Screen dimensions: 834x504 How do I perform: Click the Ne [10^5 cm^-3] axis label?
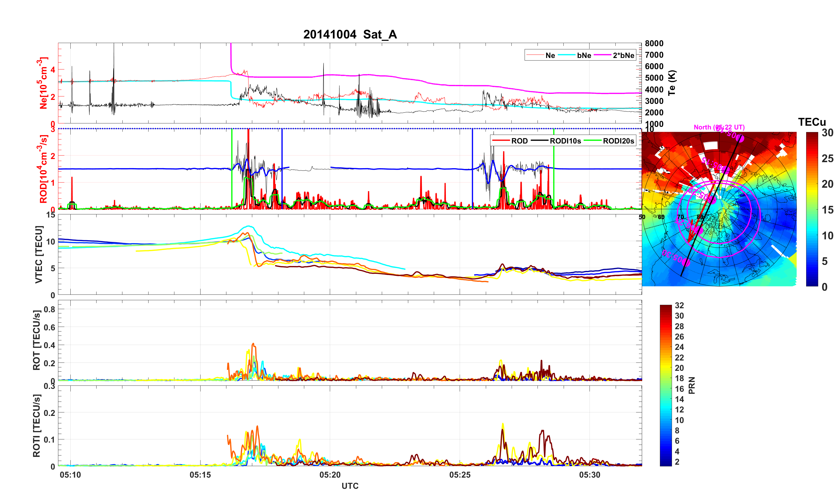pyautogui.click(x=42, y=83)
